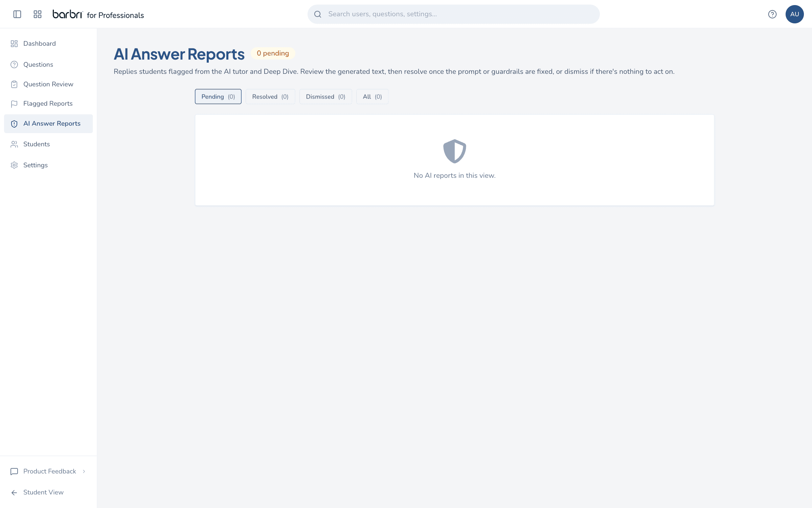Viewport: 812px width, 508px height.
Task: Click the Product Feedback speech bubble icon
Action: tap(14, 471)
